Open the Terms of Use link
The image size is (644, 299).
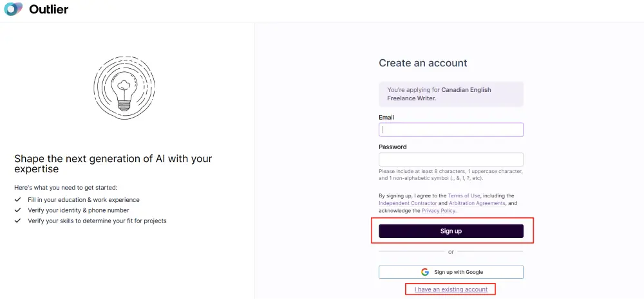point(464,195)
